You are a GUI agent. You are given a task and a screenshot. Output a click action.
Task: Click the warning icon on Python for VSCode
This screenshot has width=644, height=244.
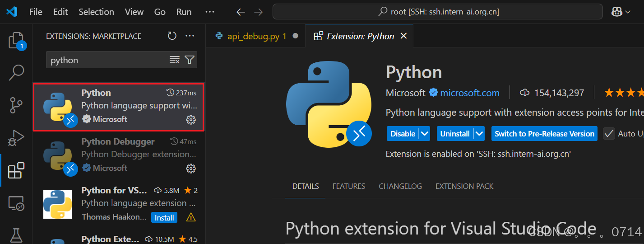click(x=191, y=217)
